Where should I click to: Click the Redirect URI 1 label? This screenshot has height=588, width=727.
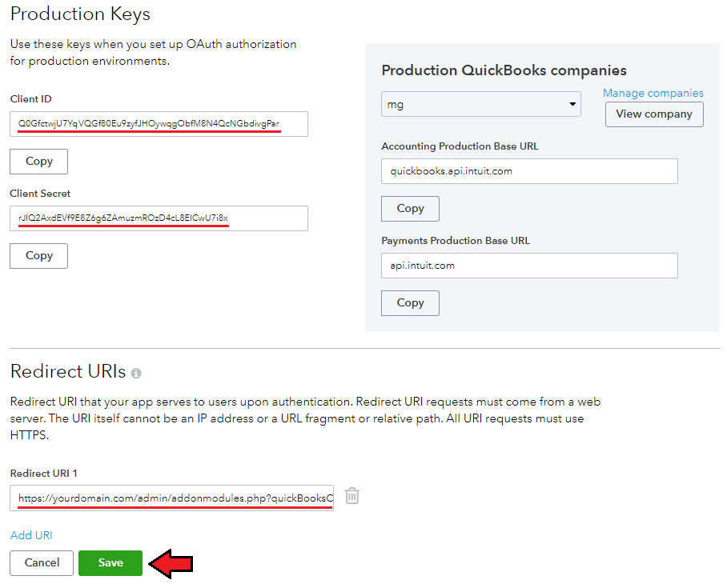point(43,473)
